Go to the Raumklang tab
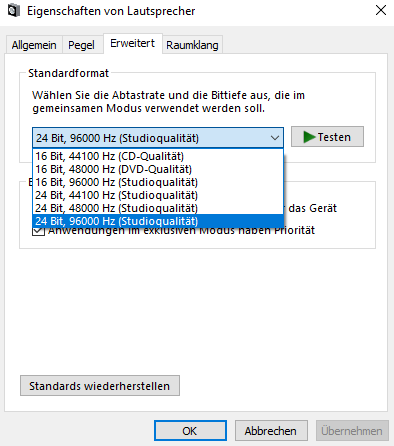Viewport: 394px width, 446px height. [x=192, y=45]
